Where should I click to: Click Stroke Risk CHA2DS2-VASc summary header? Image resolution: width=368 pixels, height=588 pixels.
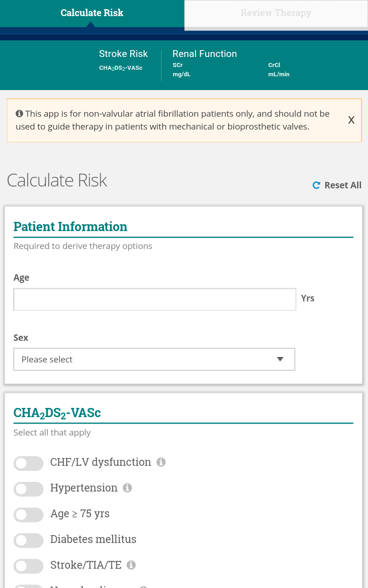[x=123, y=60]
